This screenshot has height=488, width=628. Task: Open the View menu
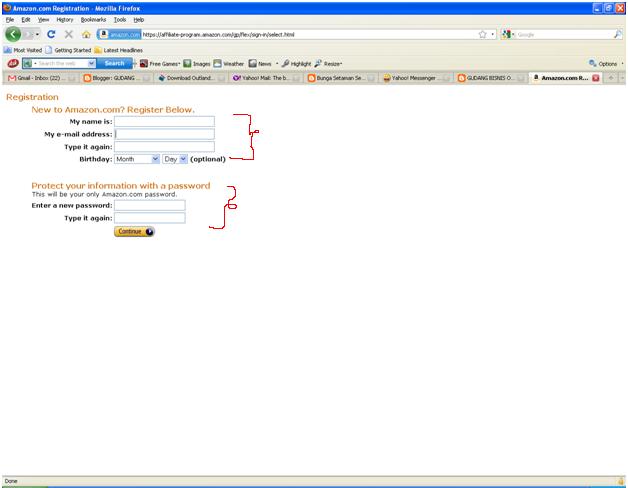[x=43, y=20]
